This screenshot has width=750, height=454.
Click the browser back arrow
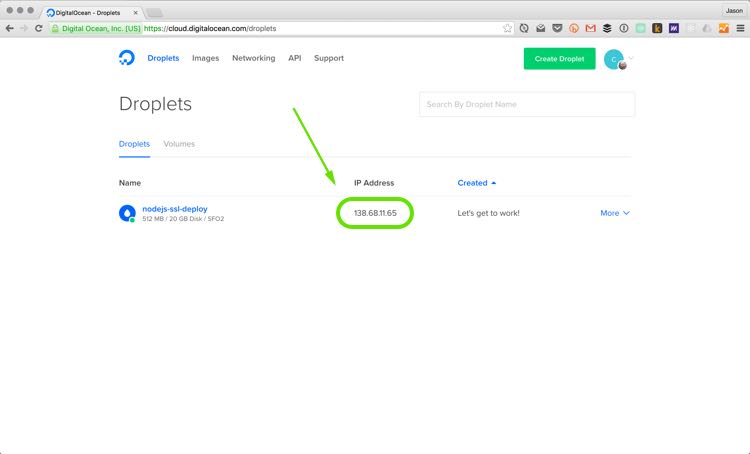coord(10,28)
